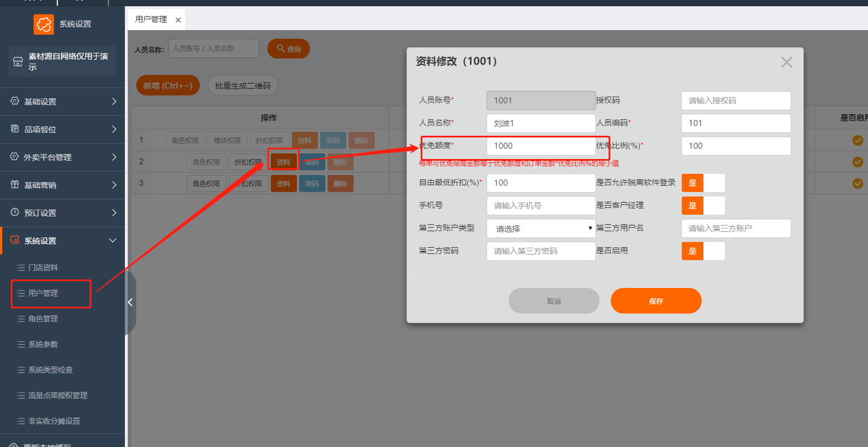This screenshot has width=868, height=447.
Task: Open 用户管理 in the sidebar
Action: pos(43,293)
